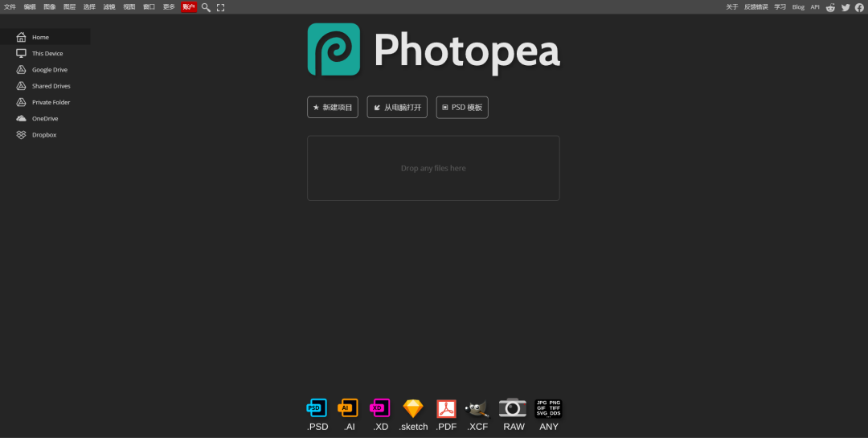Open the Twitter bird icon
The width and height of the screenshot is (868, 438).
(845, 7)
